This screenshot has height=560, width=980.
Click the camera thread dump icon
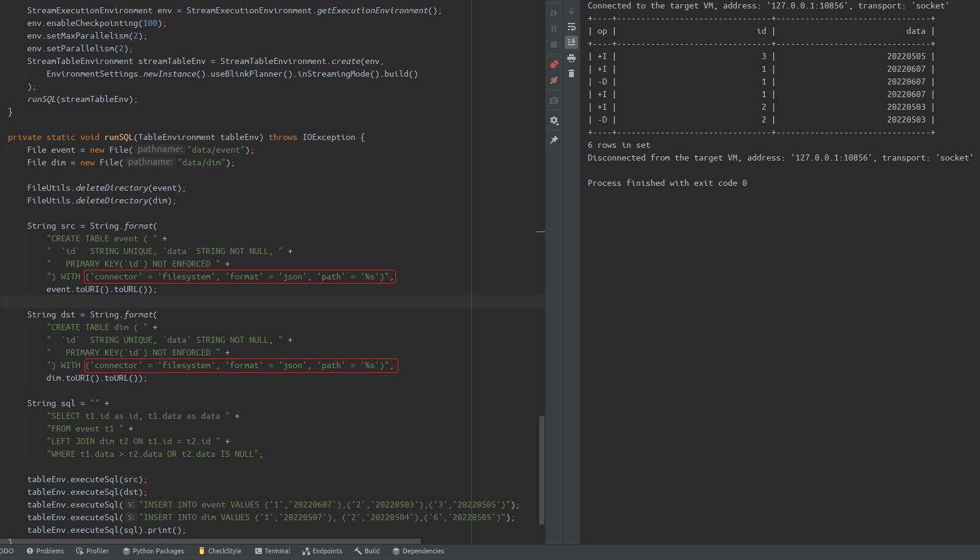coord(554,100)
